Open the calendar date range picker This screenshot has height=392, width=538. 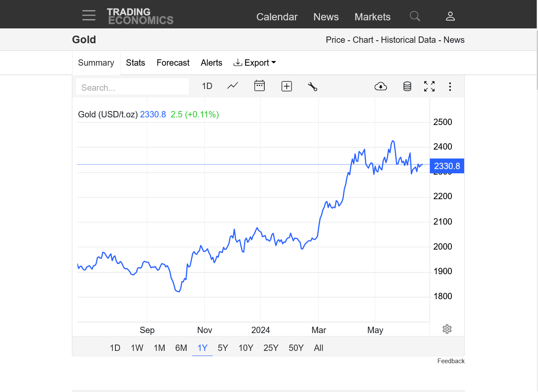coord(259,86)
